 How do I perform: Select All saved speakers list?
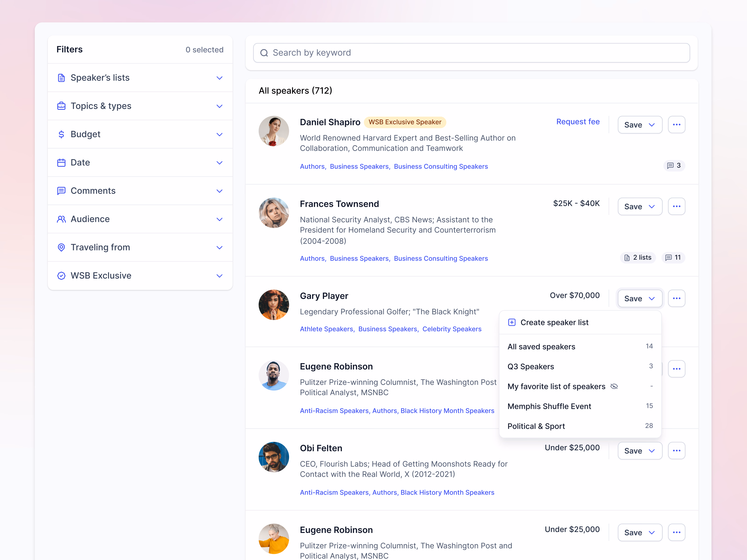click(x=580, y=347)
